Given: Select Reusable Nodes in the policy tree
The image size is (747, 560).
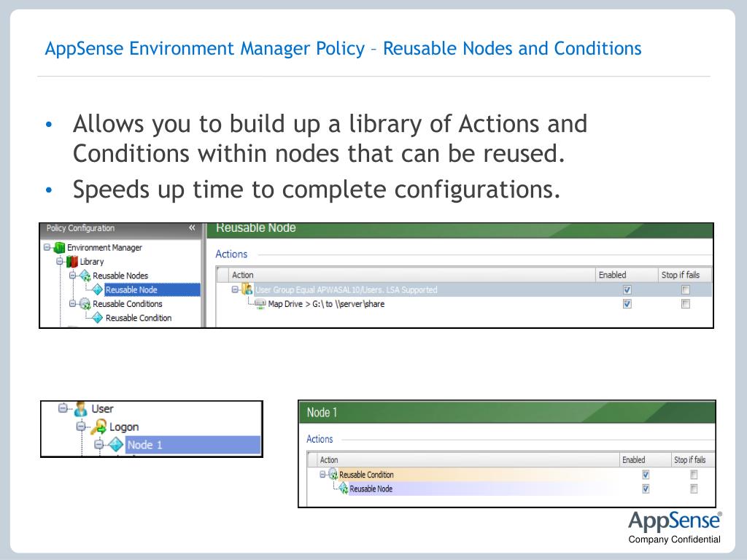Looking at the screenshot, I should pyautogui.click(x=120, y=276).
